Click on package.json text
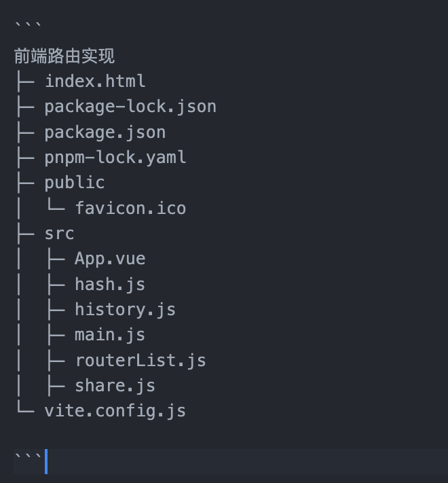 point(105,132)
